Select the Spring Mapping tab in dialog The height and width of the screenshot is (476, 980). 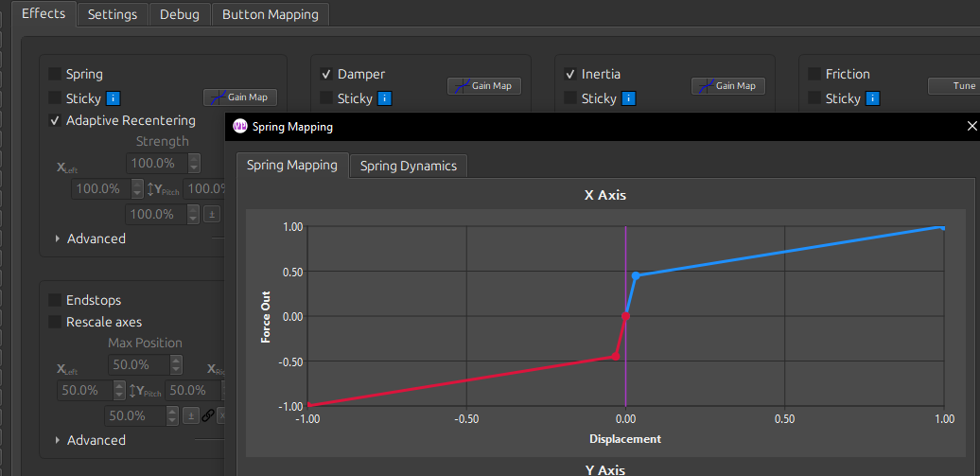[292, 165]
